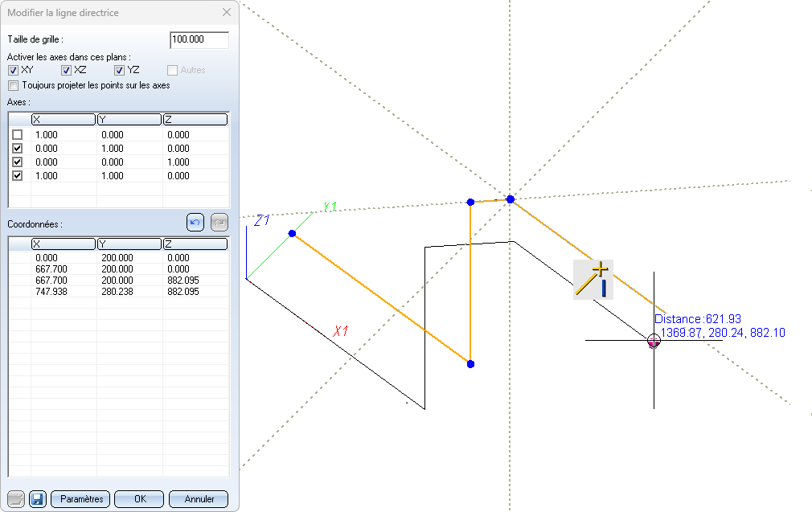The height and width of the screenshot is (512, 812).
Task: Click the redo arrow button above coordinates
Action: [x=219, y=223]
